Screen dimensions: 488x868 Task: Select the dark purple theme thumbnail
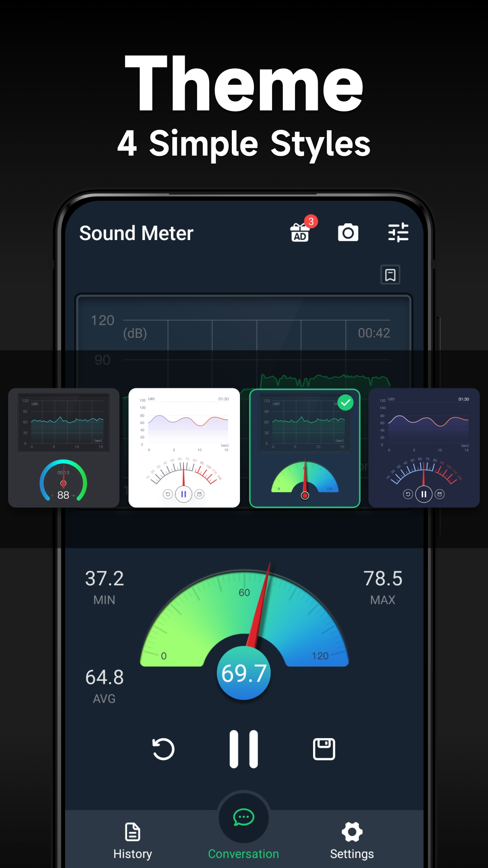click(x=424, y=448)
